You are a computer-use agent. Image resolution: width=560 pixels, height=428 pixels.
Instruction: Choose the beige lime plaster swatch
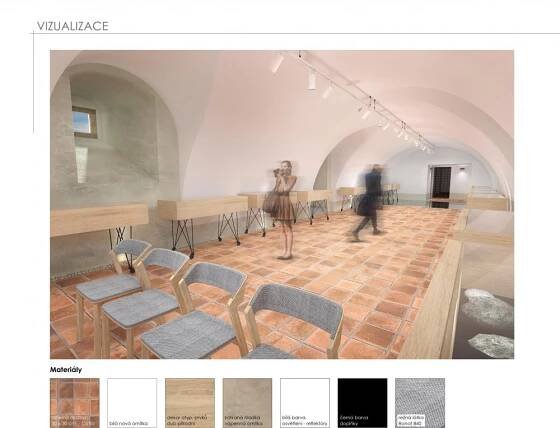[248, 403]
